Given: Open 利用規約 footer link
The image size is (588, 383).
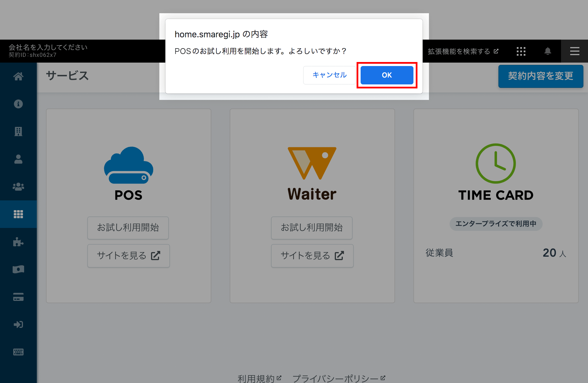Looking at the screenshot, I should pyautogui.click(x=259, y=378).
